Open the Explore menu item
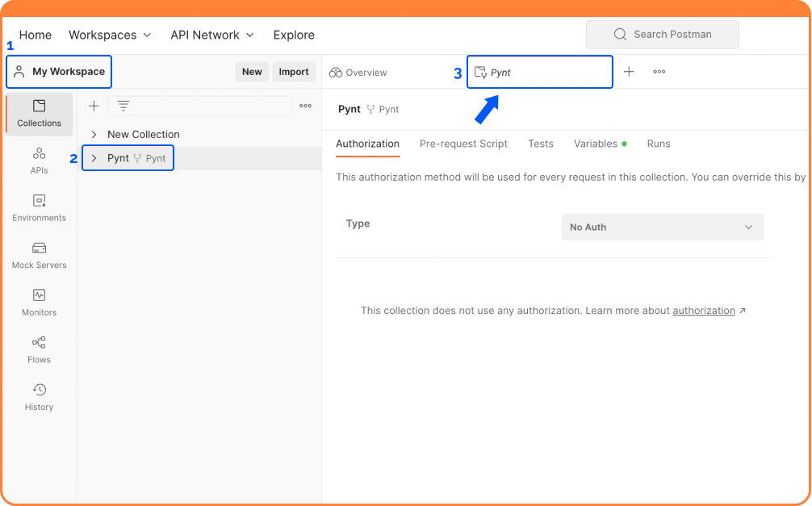812x506 pixels. pyautogui.click(x=294, y=35)
